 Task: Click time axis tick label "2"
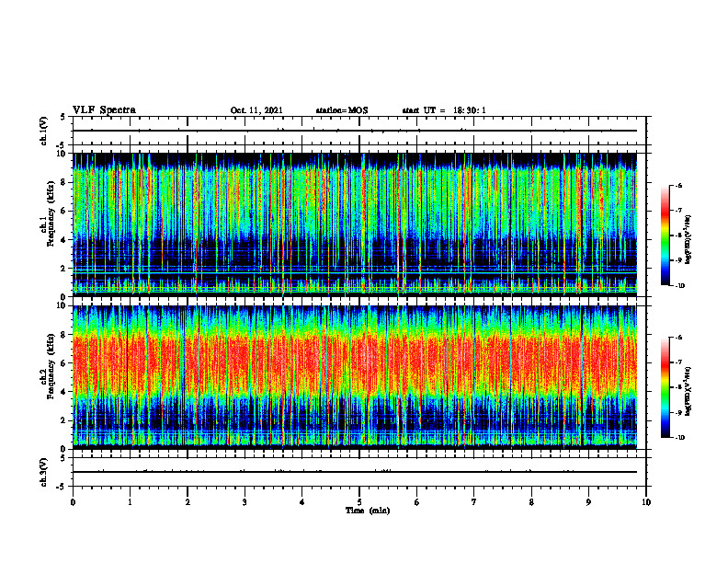pos(188,502)
